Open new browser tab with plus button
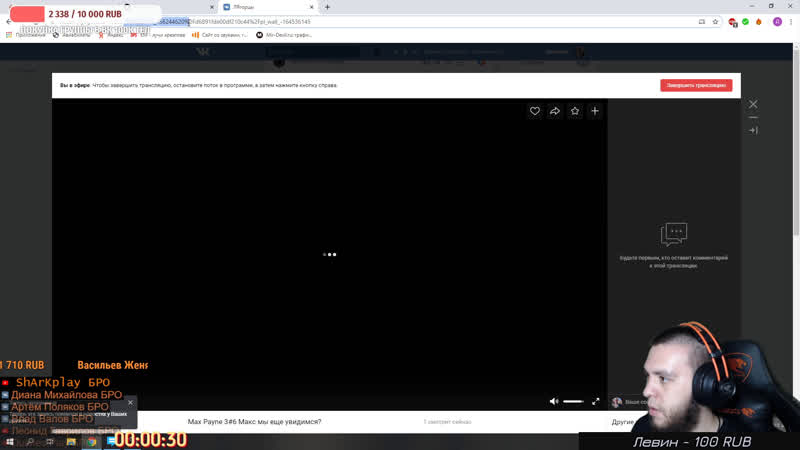 click(x=327, y=7)
